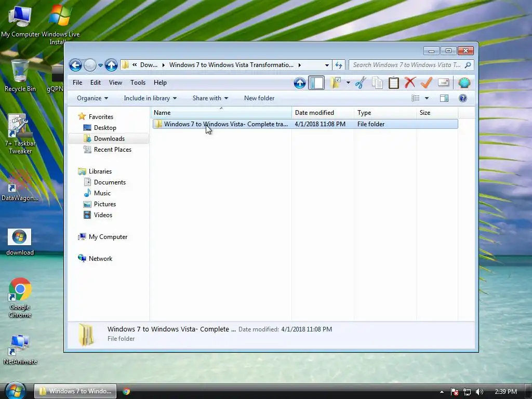Click the New folder button
This screenshot has height=399, width=532.
[x=259, y=98]
